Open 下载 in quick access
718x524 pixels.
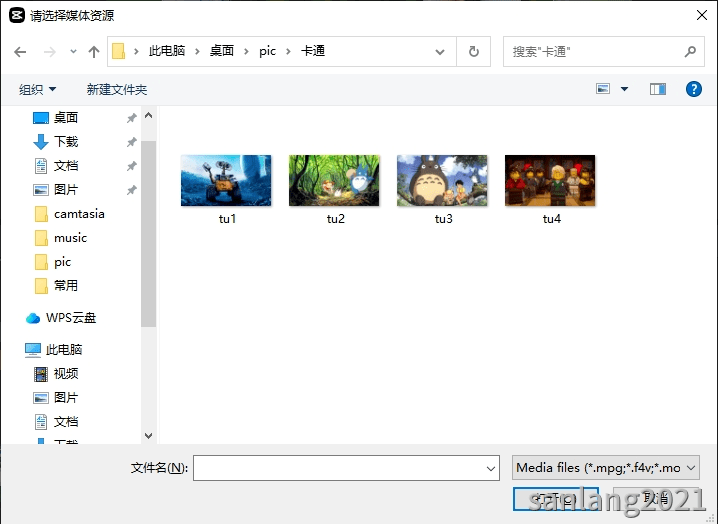[65, 142]
